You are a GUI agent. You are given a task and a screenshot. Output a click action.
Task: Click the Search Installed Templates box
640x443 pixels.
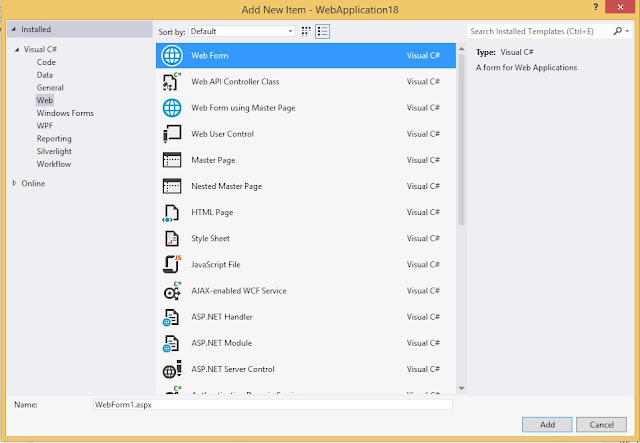[540, 31]
